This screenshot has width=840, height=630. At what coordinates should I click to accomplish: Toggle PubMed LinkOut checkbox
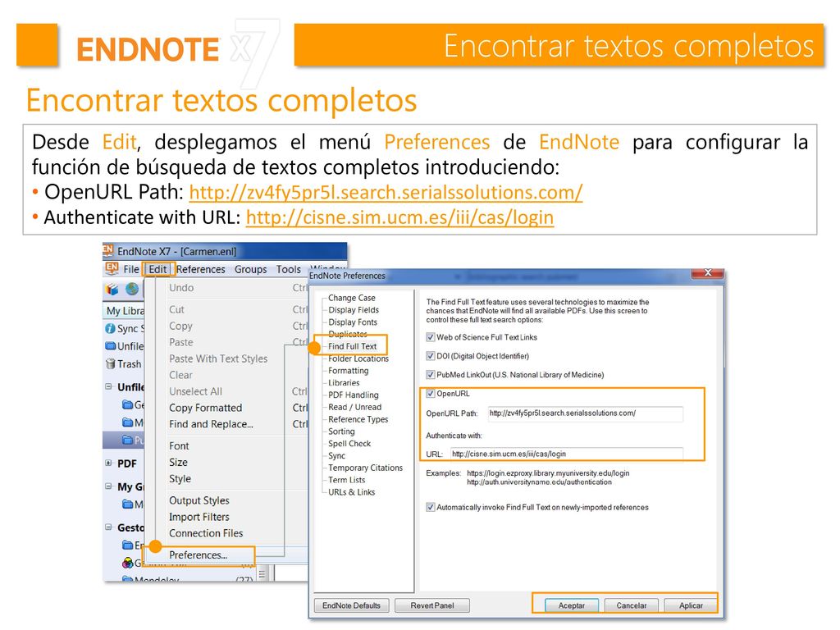click(x=430, y=375)
